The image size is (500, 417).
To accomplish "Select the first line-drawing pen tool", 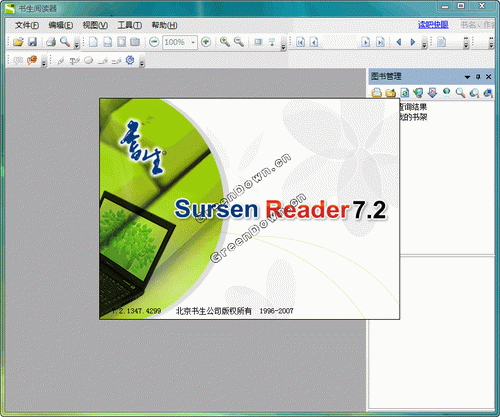I will (x=103, y=61).
